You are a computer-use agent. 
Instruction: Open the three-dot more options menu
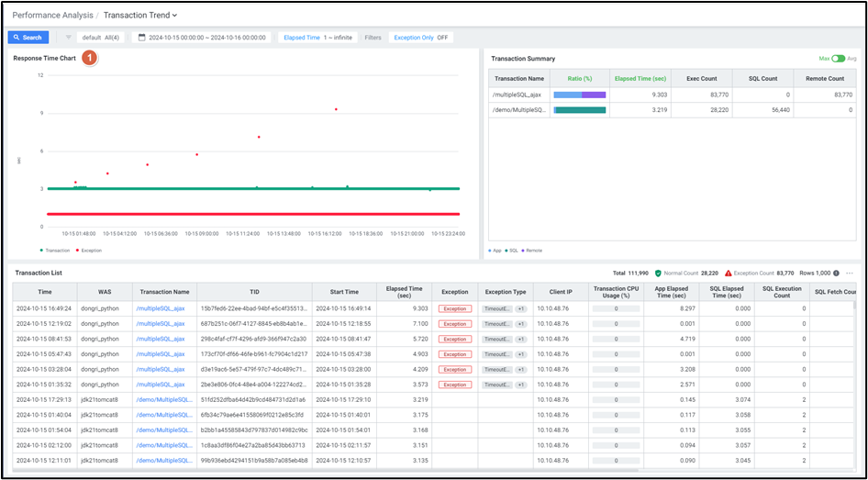coord(850,273)
